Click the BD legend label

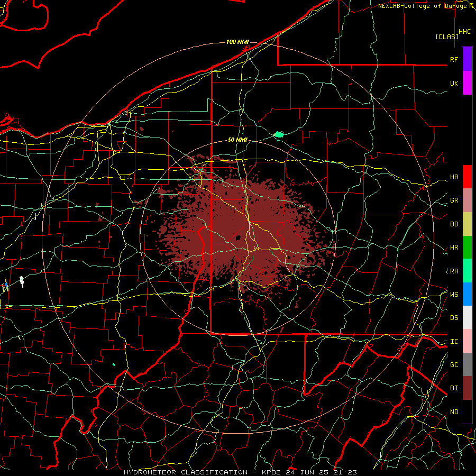coord(454,224)
